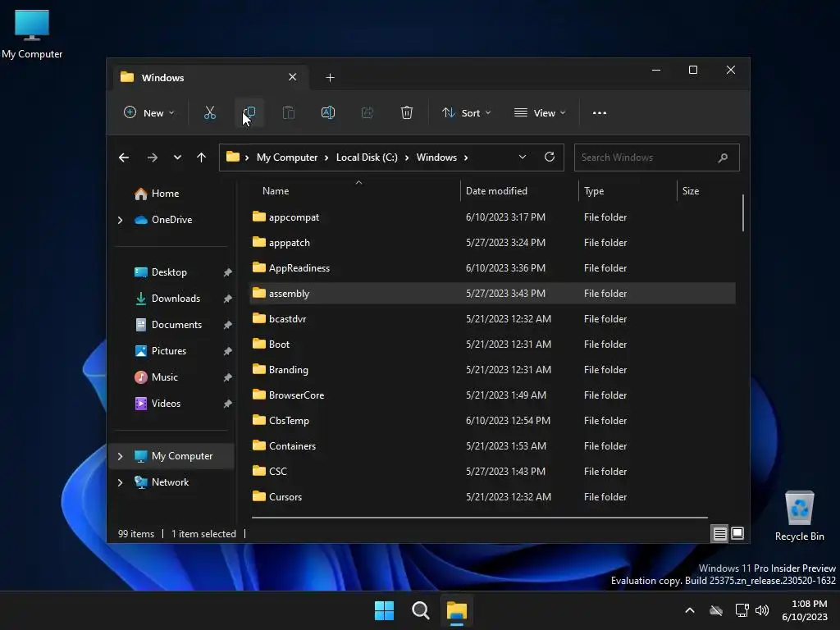Open the View dropdown menu
The width and height of the screenshot is (840, 630).
click(x=540, y=113)
